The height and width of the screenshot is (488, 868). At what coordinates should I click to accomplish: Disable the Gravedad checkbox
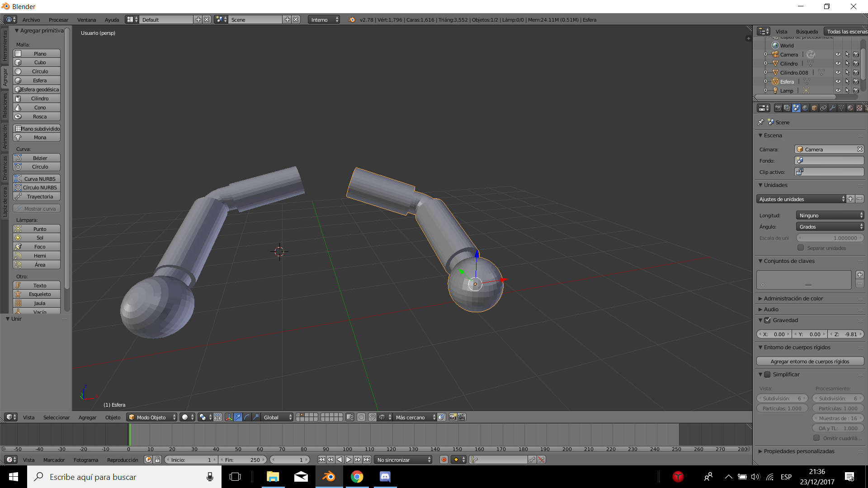pyautogui.click(x=767, y=320)
